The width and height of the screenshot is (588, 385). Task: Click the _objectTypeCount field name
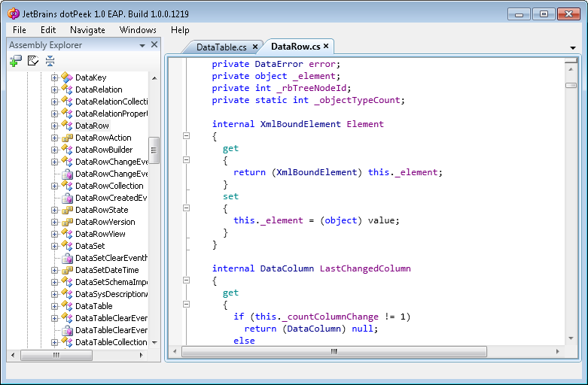358,100
